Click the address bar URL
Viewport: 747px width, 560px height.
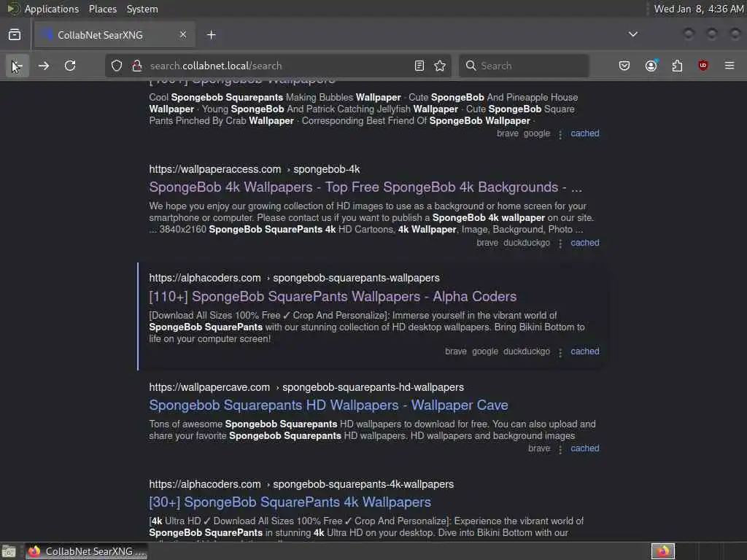click(216, 66)
